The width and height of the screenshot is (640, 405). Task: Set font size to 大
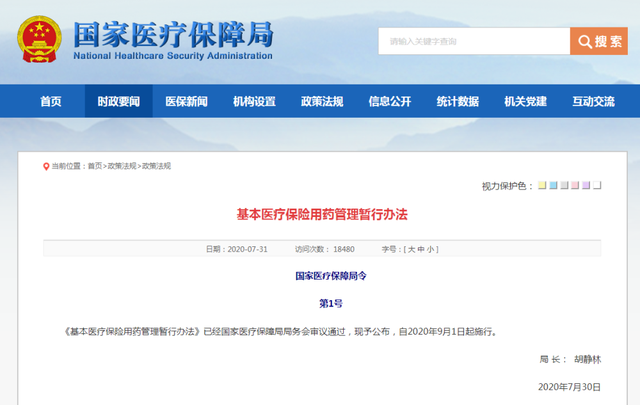click(411, 249)
